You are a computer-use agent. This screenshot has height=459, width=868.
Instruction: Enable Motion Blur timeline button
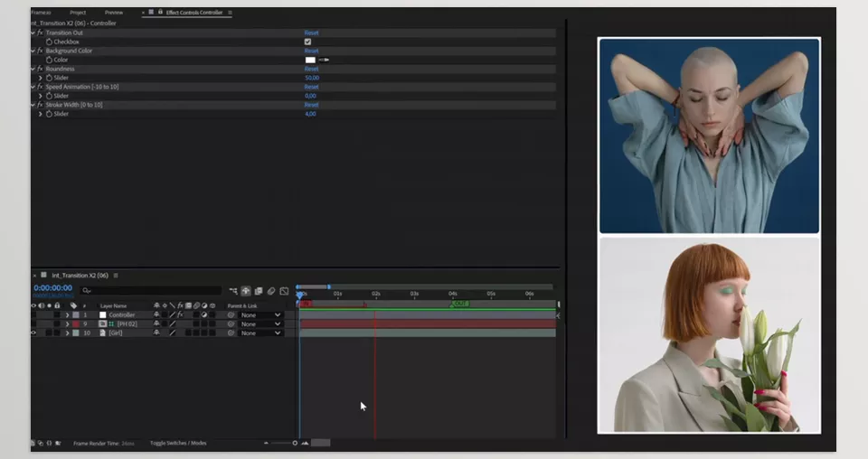(271, 291)
